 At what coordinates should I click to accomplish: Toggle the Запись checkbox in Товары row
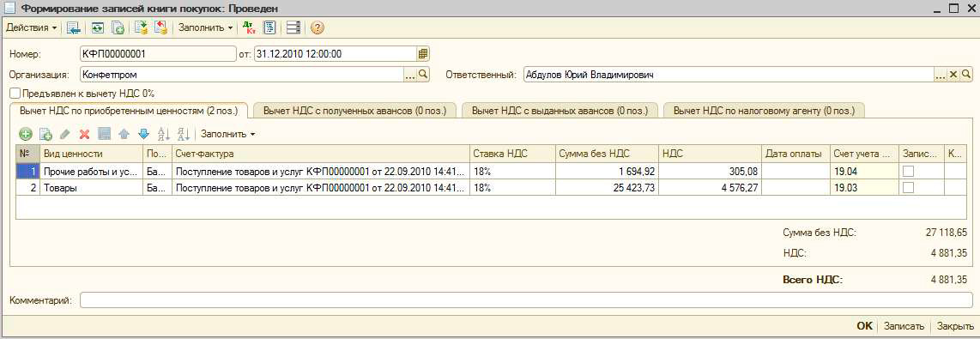tap(908, 187)
